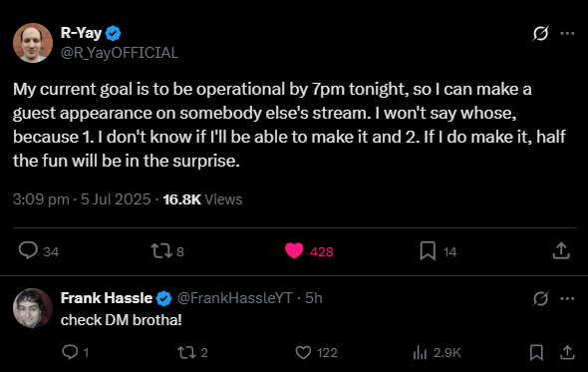Click the Grok icon on Frank Hassle's reply

(x=540, y=299)
